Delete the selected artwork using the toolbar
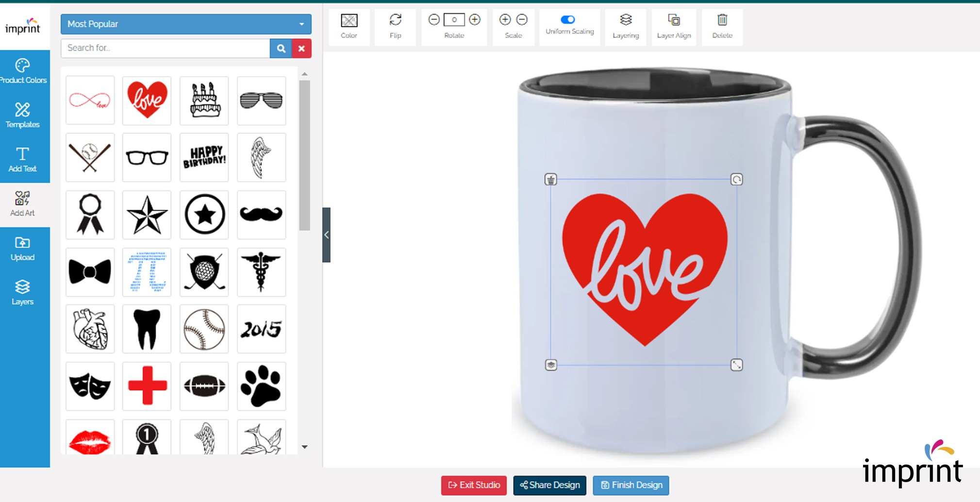The width and height of the screenshot is (980, 502). tap(722, 25)
